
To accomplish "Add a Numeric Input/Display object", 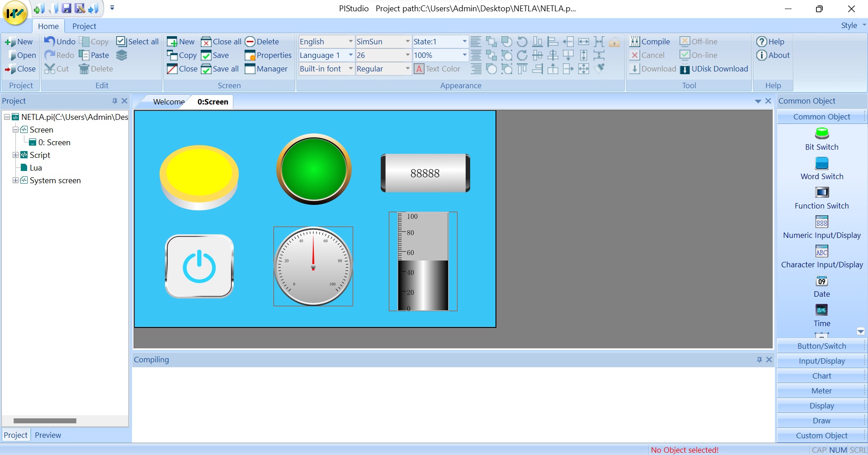I will coord(821,227).
